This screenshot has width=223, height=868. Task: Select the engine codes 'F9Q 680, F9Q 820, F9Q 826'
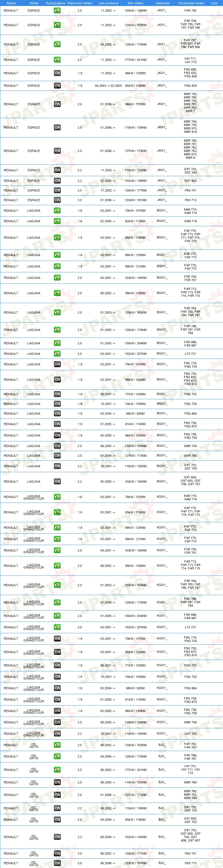coord(190,73)
